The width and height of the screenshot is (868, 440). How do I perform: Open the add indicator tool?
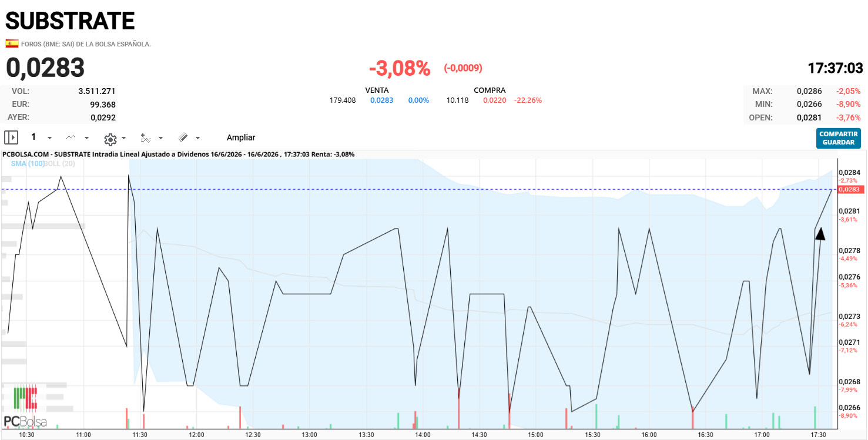pyautogui.click(x=146, y=138)
